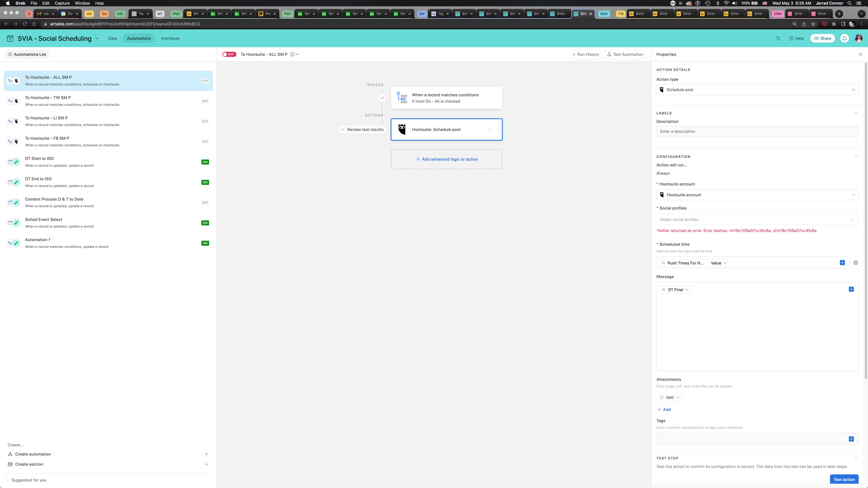Close the Properties panel

pos(860,54)
